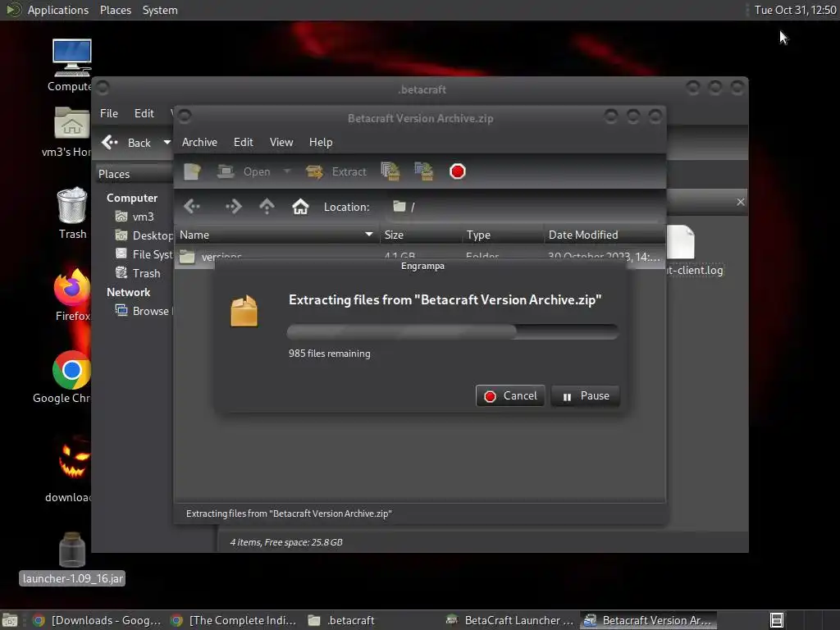Open the Edit menu in Engrampa
This screenshot has width=840, height=630.
pos(243,142)
